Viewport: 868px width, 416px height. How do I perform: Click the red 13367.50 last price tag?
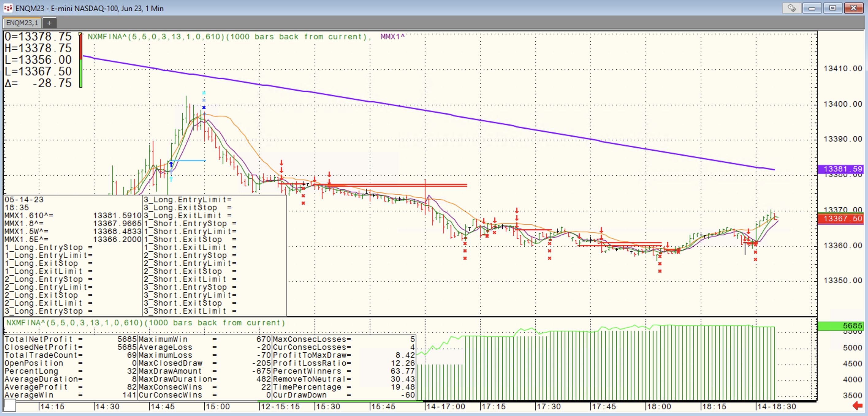(x=840, y=219)
